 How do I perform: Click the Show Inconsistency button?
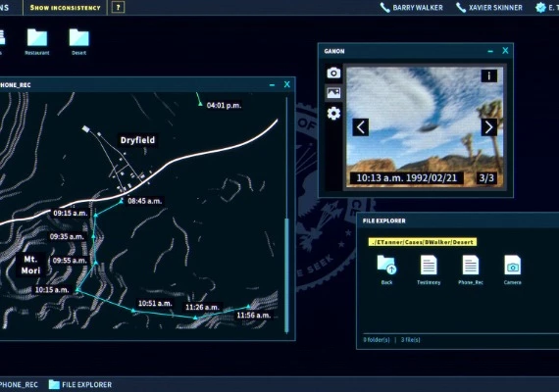point(66,8)
